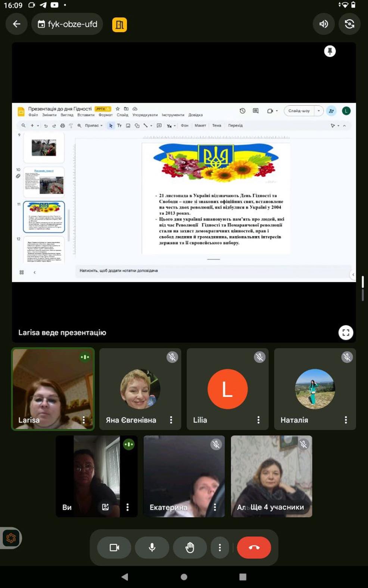
Task: Raise hand in the meeting
Action: (x=190, y=547)
